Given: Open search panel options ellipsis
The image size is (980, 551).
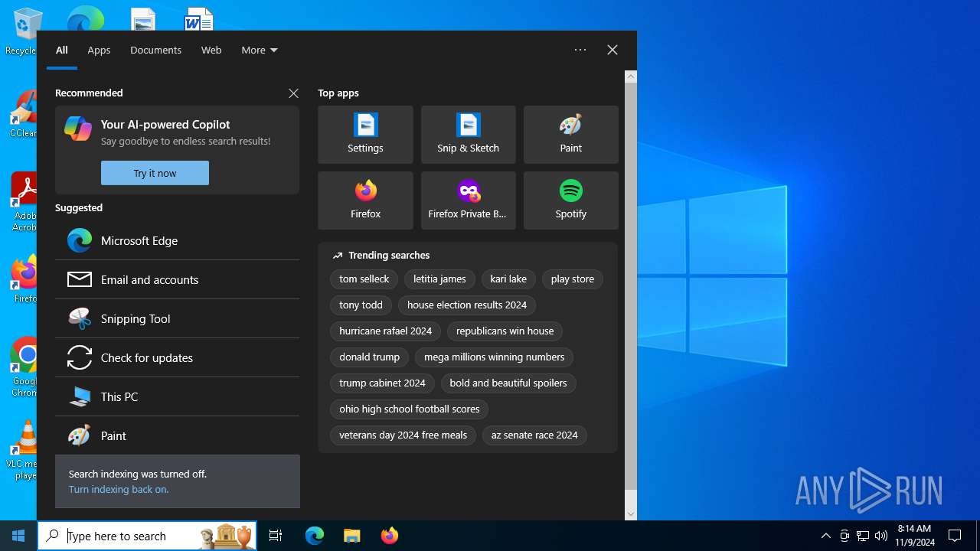Looking at the screenshot, I should tap(580, 50).
